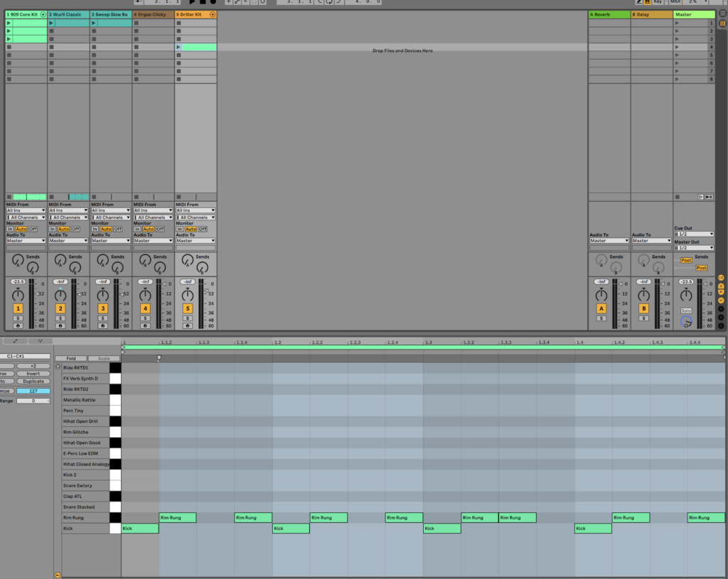Launch first clip in Wurli Classic track
The image size is (728, 579).
click(x=51, y=23)
